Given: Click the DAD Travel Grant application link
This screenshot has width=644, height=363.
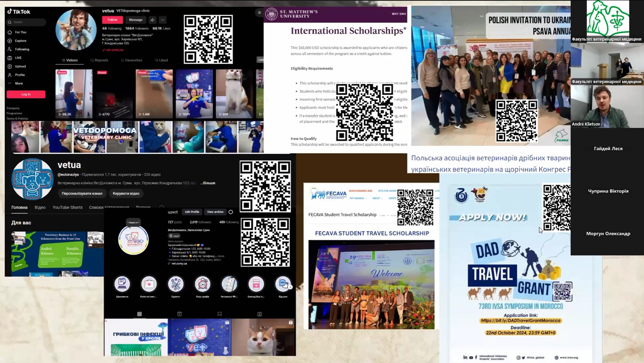Looking at the screenshot, I should click(520, 320).
